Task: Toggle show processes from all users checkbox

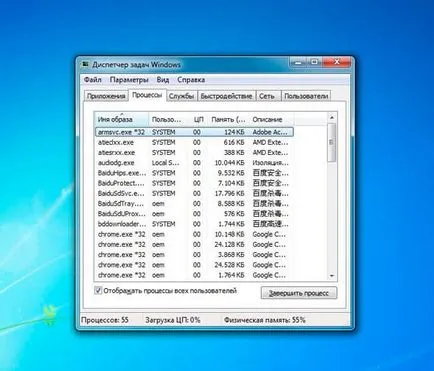Action: click(x=98, y=291)
